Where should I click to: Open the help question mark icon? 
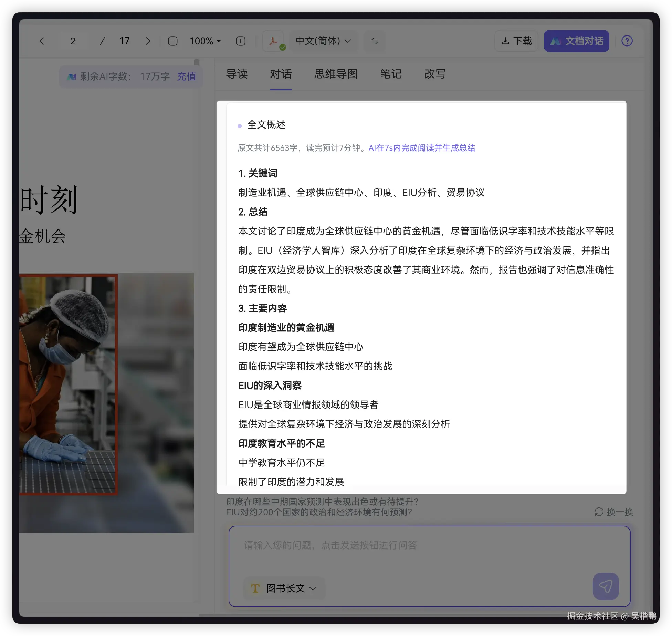pyautogui.click(x=627, y=41)
